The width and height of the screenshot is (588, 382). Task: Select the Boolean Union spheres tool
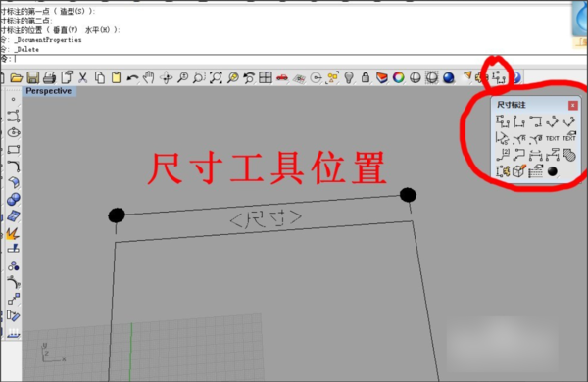click(14, 199)
